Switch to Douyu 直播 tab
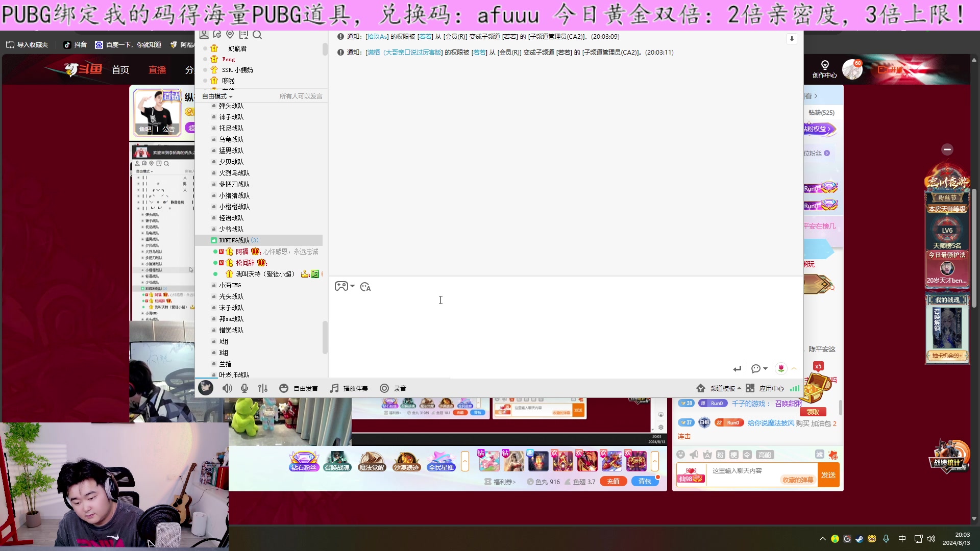This screenshot has width=980, height=551. click(157, 70)
